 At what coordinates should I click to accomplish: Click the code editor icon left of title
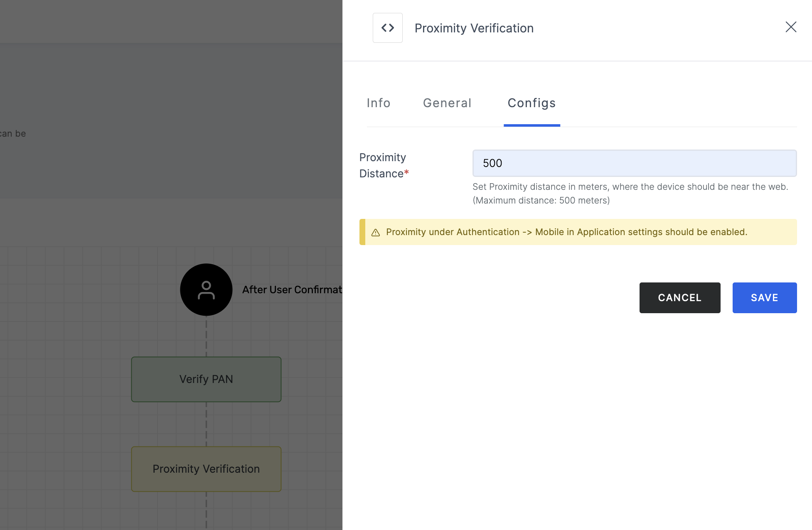[388, 27]
